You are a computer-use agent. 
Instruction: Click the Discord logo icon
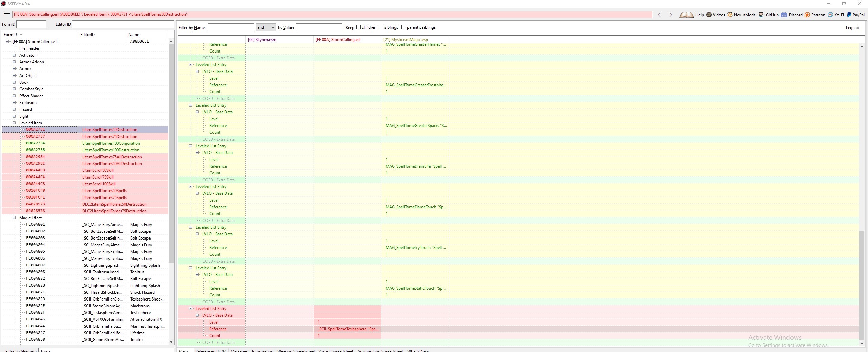pyautogui.click(x=784, y=15)
